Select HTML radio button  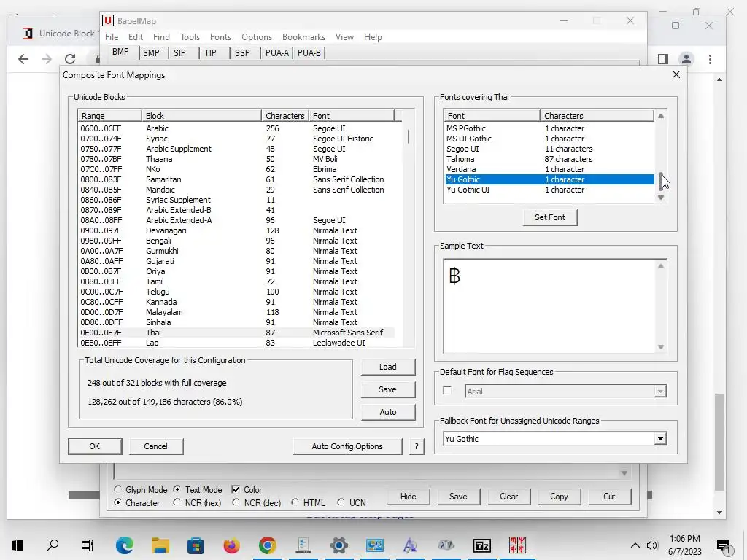[x=295, y=502]
